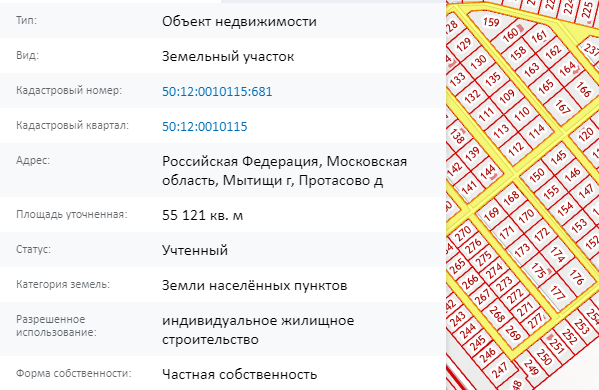Click the 'Площадь уточненная:' label

(x=72, y=214)
